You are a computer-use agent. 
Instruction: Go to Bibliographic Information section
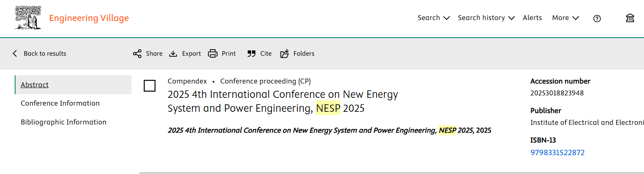click(63, 122)
